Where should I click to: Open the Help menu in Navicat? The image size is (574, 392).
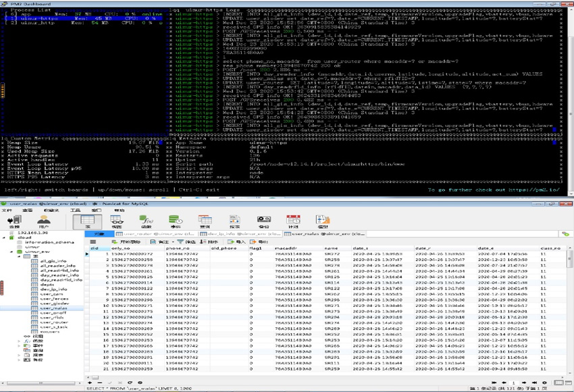click(119, 211)
